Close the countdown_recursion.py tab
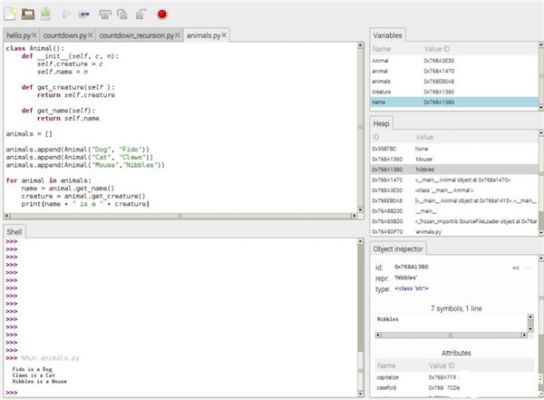The width and height of the screenshot is (544, 400). coord(177,35)
